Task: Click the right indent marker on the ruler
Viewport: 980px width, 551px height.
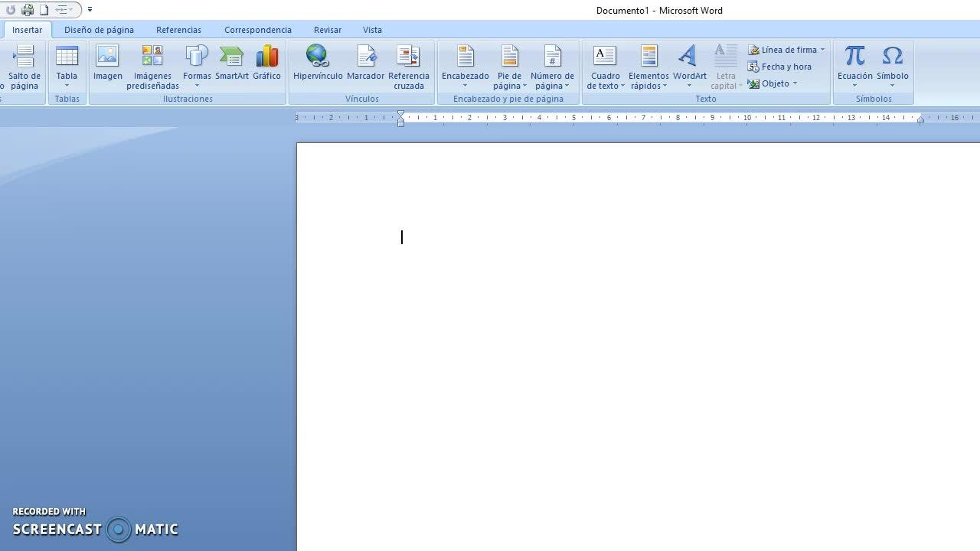Action: [920, 119]
